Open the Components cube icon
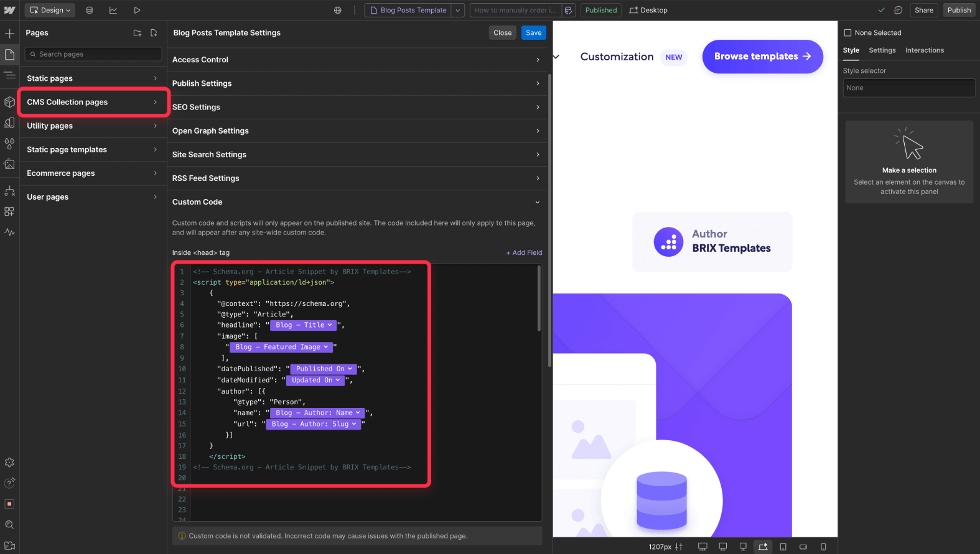980x554 pixels. [9, 102]
